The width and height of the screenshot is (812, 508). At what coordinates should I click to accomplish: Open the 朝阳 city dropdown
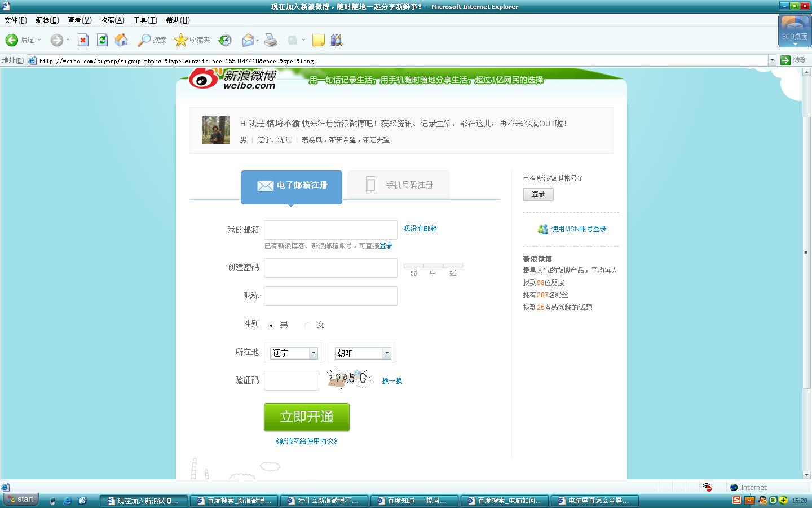(x=386, y=353)
